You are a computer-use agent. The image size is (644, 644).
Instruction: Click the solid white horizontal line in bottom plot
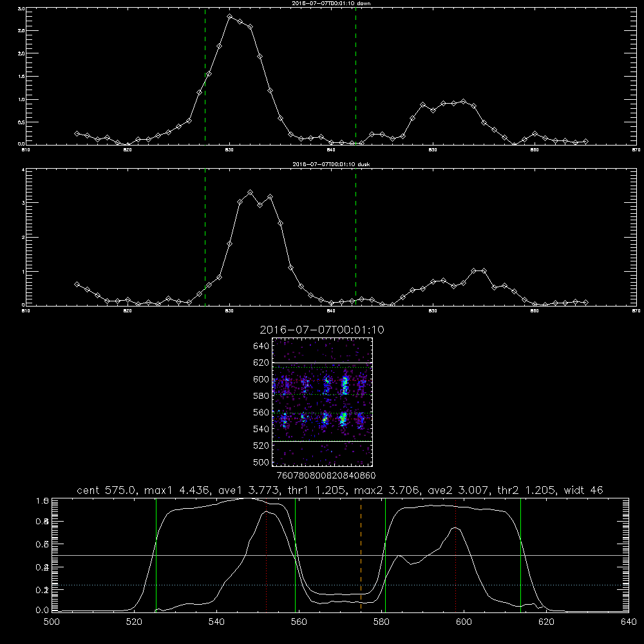340,555
